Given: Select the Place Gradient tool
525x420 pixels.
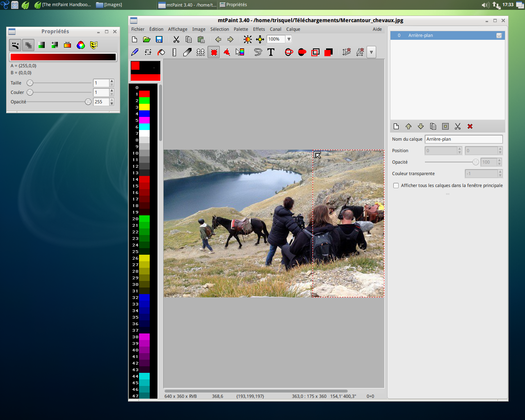Looking at the screenshot, I should (240, 52).
